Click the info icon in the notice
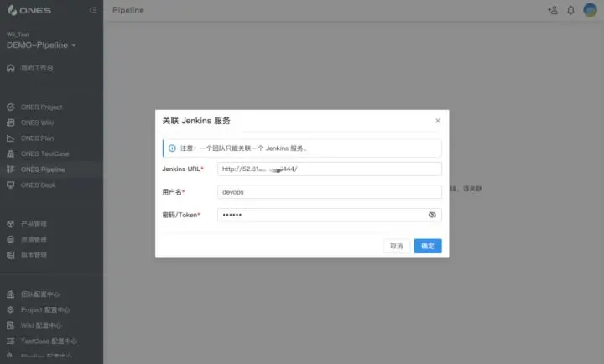 (172, 148)
